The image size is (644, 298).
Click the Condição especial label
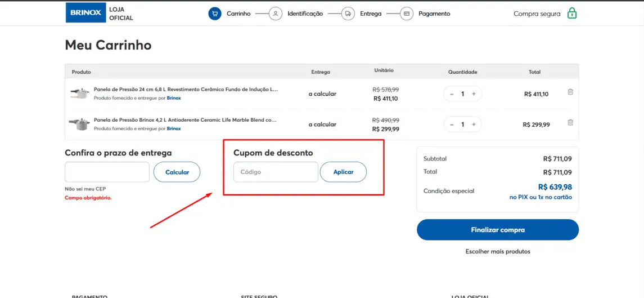pos(449,191)
